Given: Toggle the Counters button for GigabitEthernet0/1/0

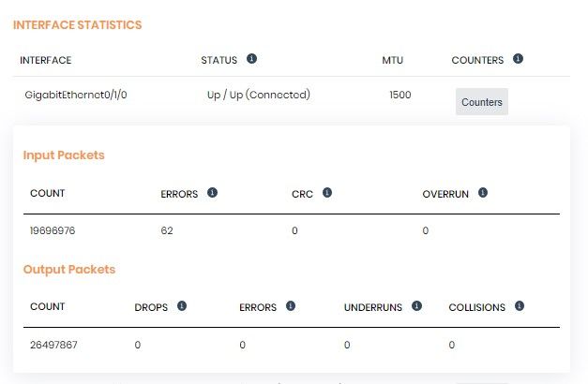Looking at the screenshot, I should click(x=481, y=101).
